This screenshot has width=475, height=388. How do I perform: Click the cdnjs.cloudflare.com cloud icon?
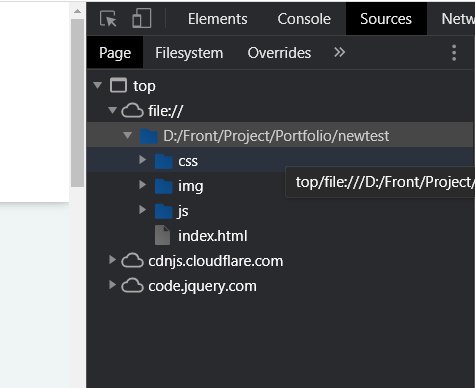pyautogui.click(x=132, y=261)
